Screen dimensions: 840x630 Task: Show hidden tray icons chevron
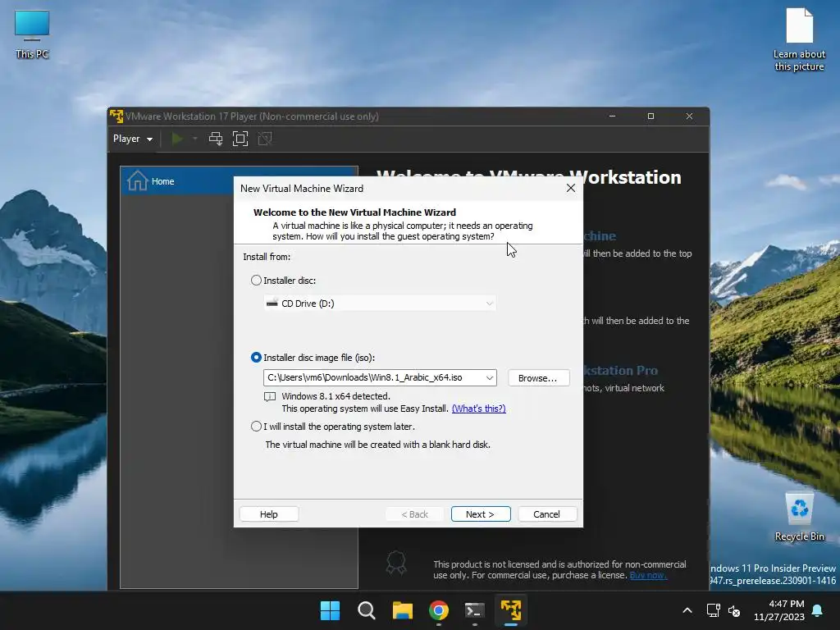(x=687, y=610)
